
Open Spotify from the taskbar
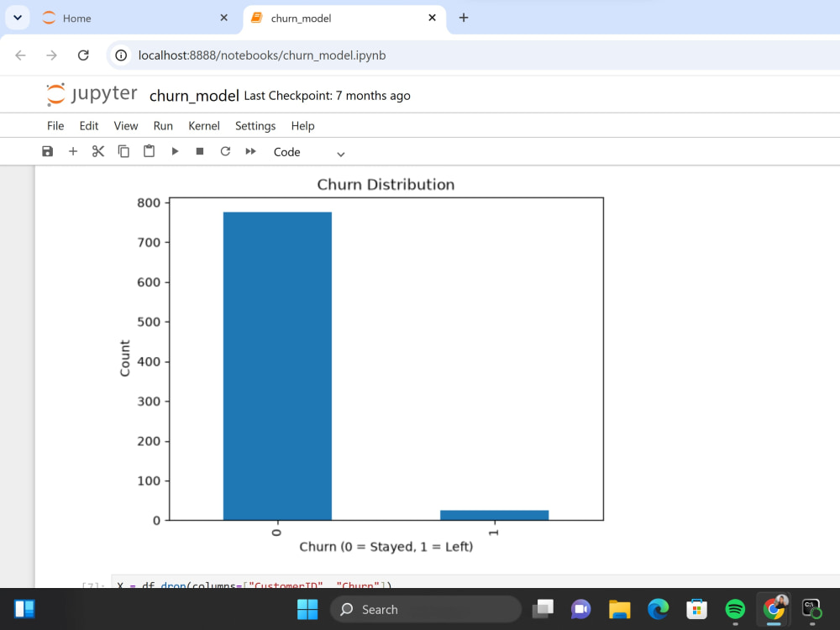tap(735, 609)
